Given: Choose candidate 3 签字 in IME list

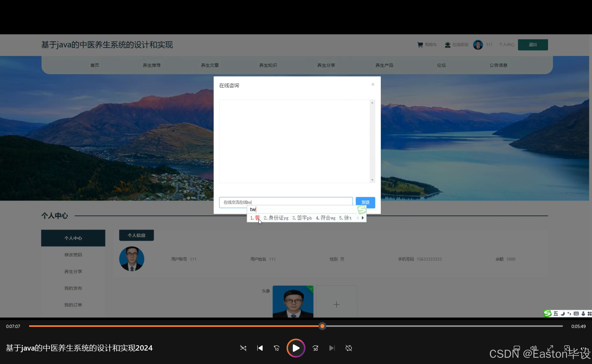Looking at the screenshot, I should point(302,218).
